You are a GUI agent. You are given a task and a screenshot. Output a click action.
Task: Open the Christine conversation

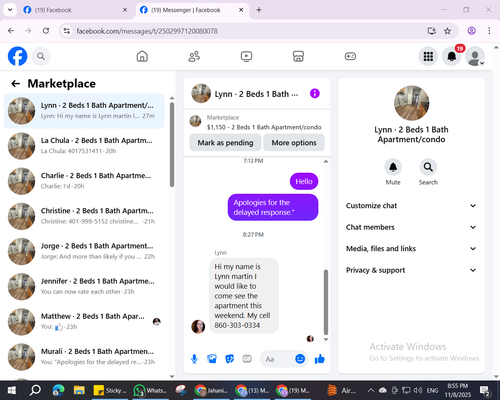(84, 216)
